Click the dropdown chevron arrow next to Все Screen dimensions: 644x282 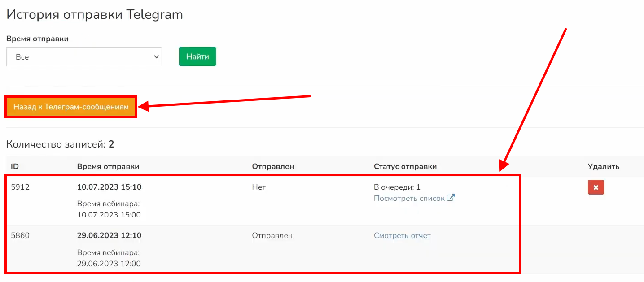click(156, 57)
